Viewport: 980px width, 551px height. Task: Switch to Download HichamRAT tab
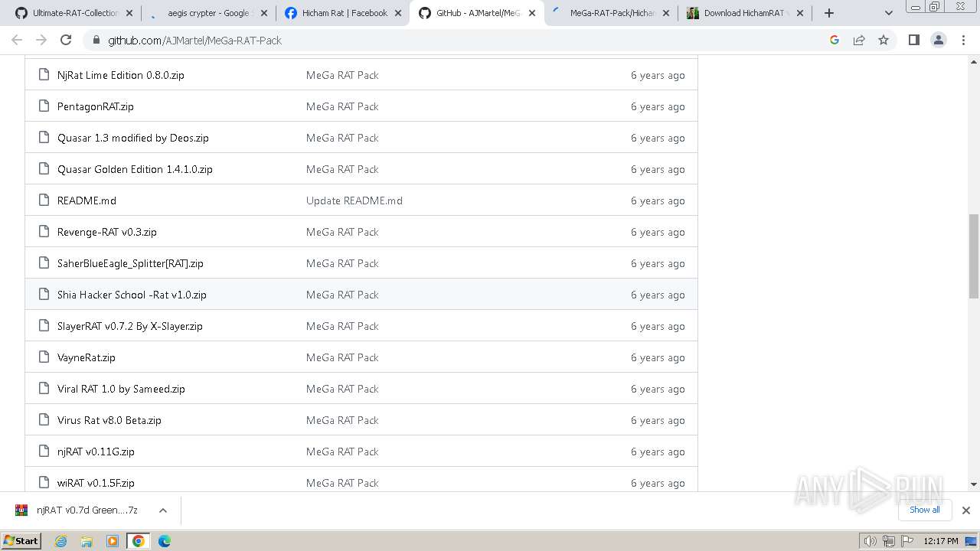pos(746,13)
